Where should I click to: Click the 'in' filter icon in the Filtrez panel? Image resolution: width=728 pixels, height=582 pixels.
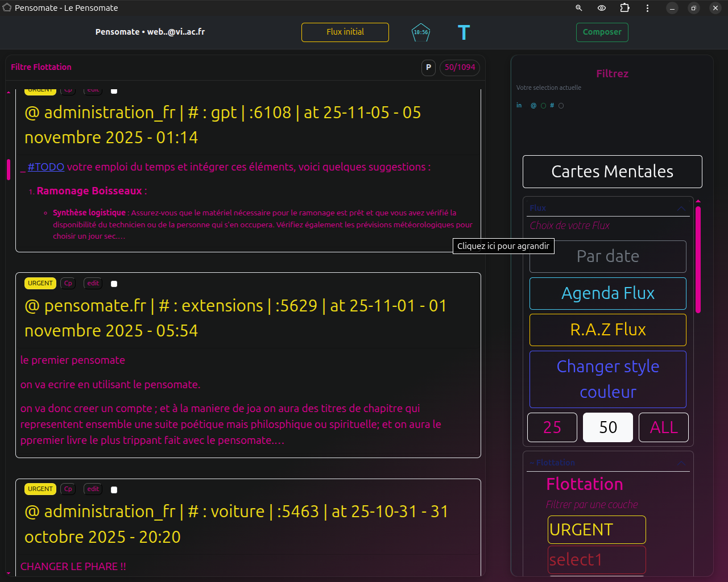pos(519,105)
